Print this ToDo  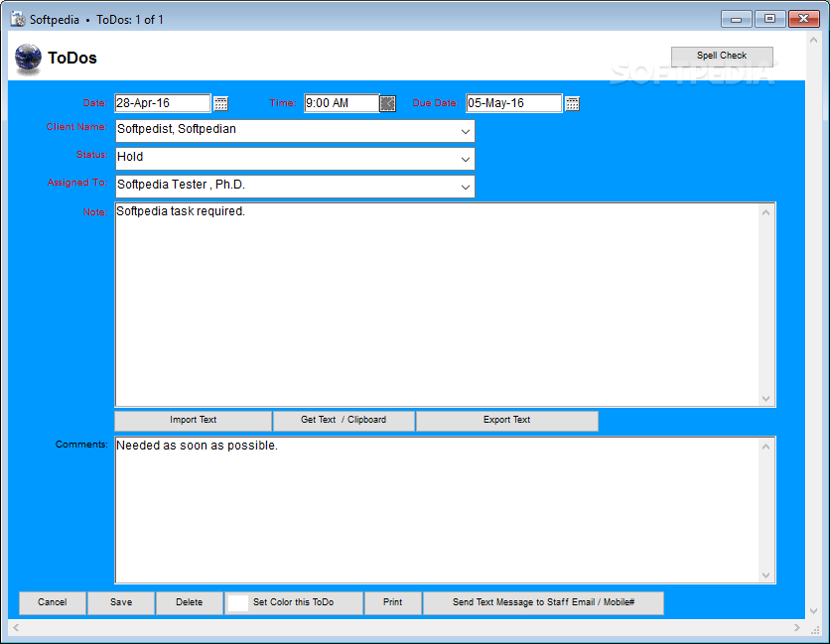(393, 602)
